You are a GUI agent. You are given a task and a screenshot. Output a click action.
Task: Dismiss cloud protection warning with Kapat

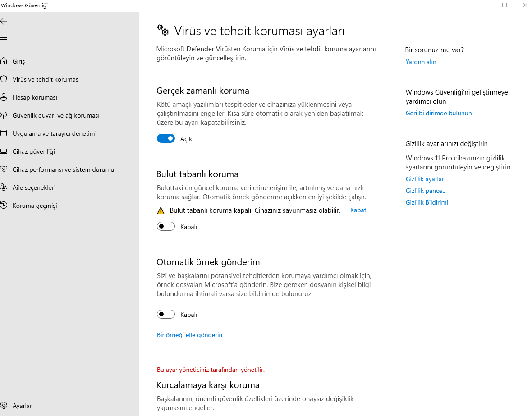[x=358, y=210]
